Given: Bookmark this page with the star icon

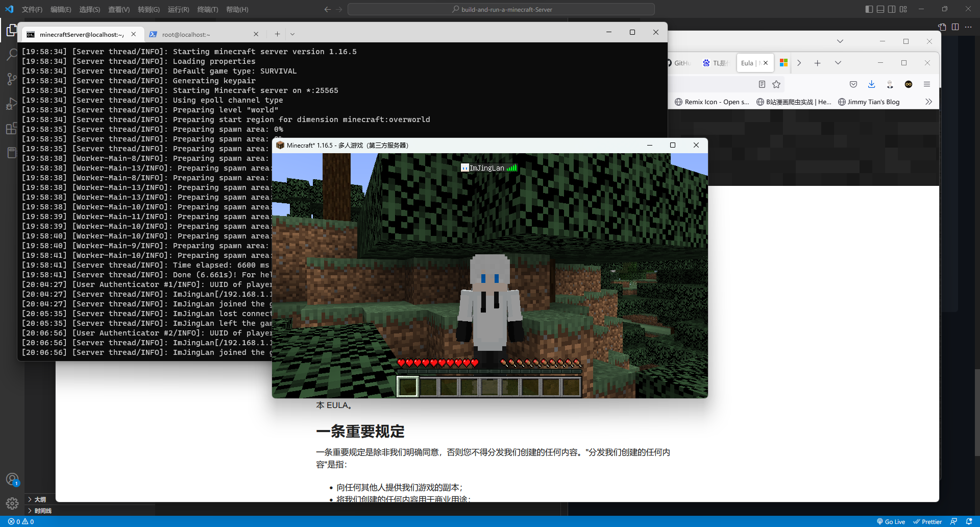Looking at the screenshot, I should click(x=776, y=84).
